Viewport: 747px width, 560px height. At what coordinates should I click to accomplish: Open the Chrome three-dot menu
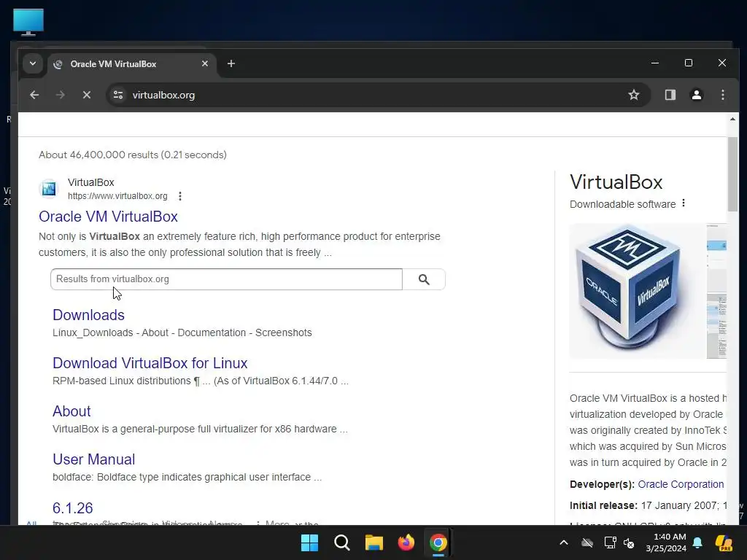[723, 95]
